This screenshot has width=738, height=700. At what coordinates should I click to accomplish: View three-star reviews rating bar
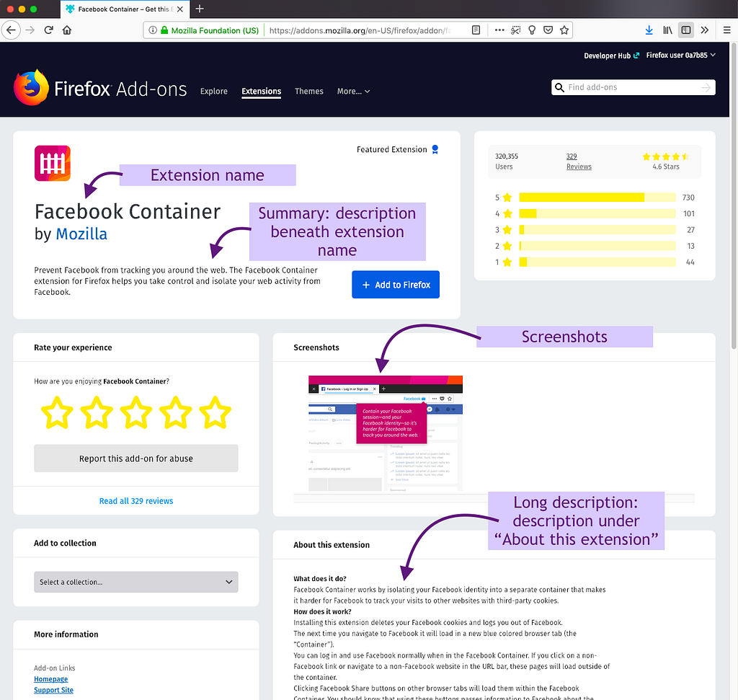597,230
